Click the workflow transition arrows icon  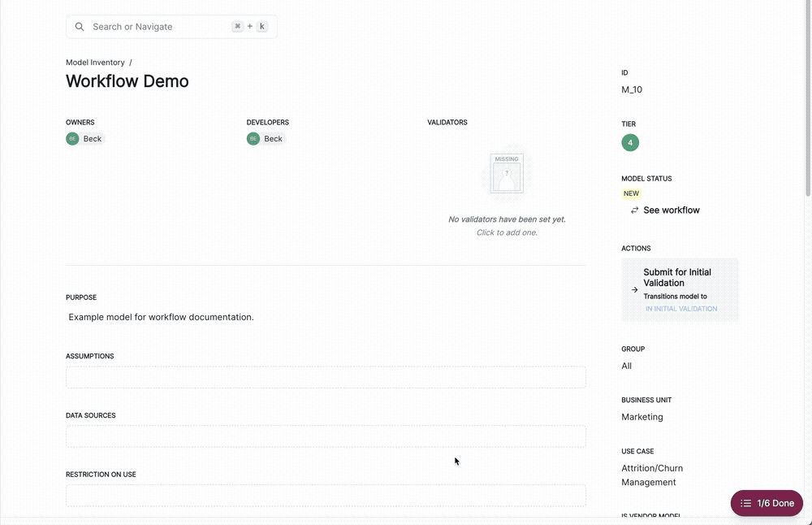coord(634,210)
